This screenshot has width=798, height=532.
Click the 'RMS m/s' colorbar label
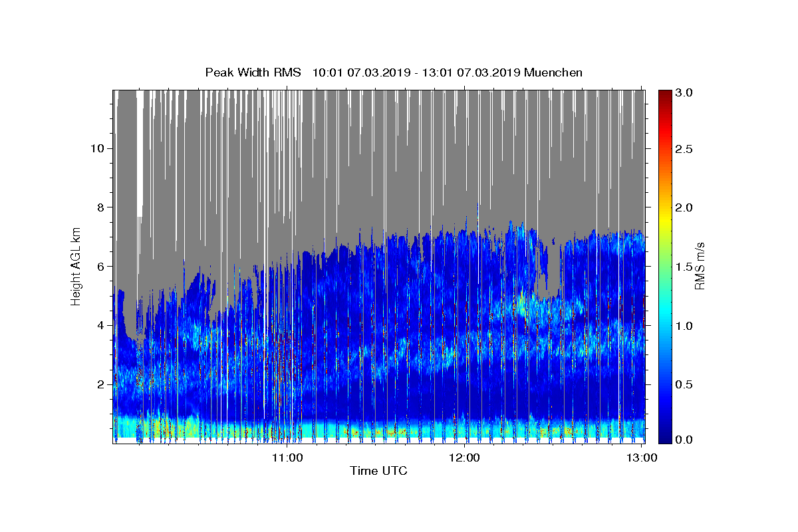(x=699, y=267)
